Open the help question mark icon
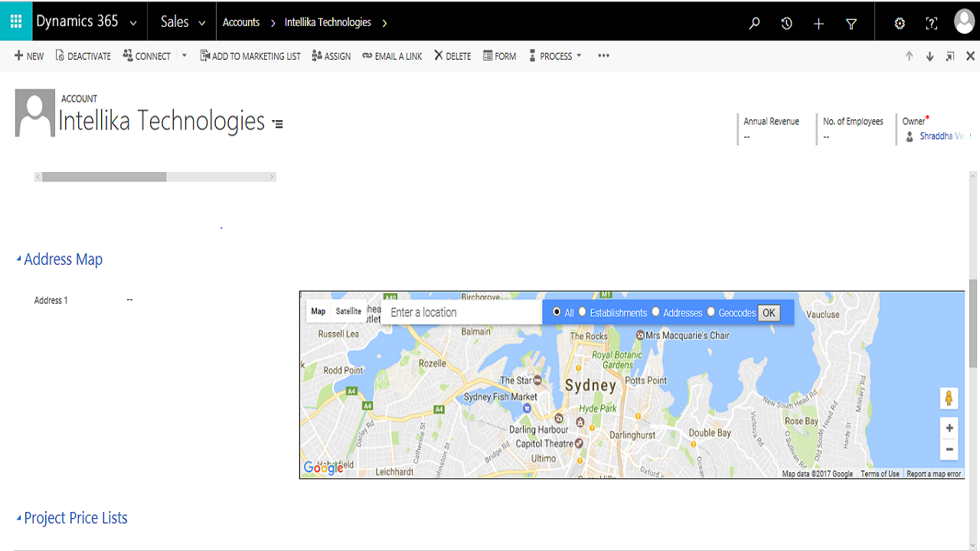 click(931, 23)
